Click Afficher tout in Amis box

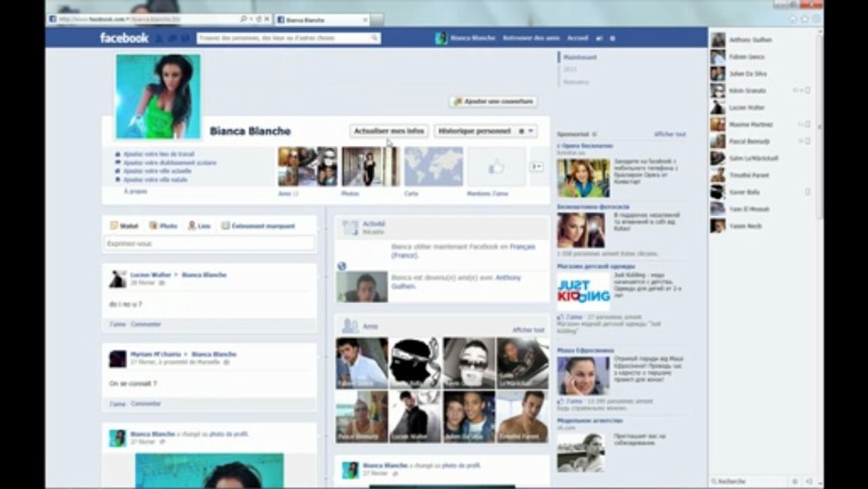[x=528, y=330]
